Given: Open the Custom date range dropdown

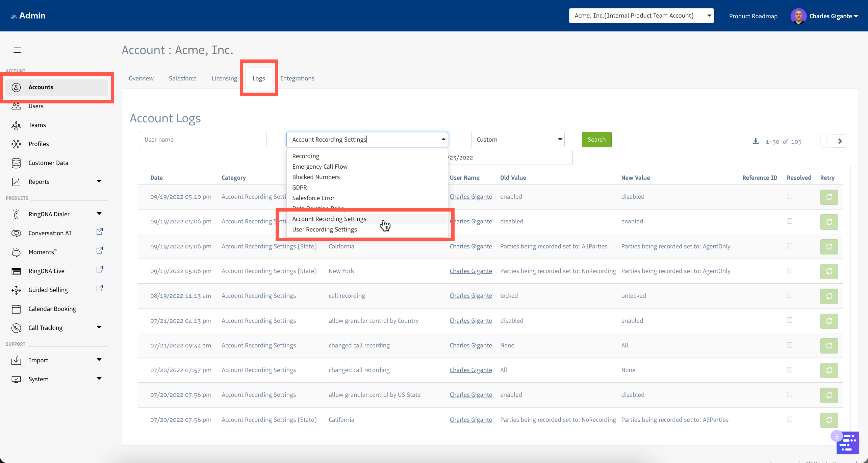Looking at the screenshot, I should [517, 139].
